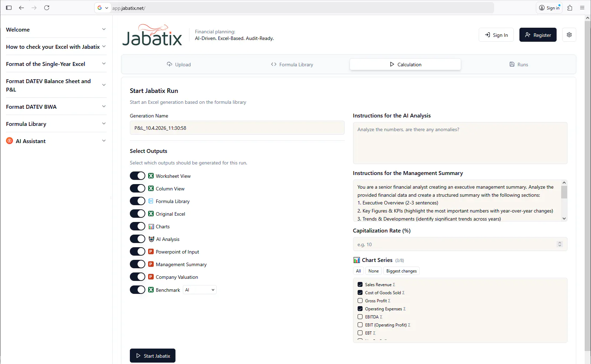Expand the Formula Library sidebar section

56,124
